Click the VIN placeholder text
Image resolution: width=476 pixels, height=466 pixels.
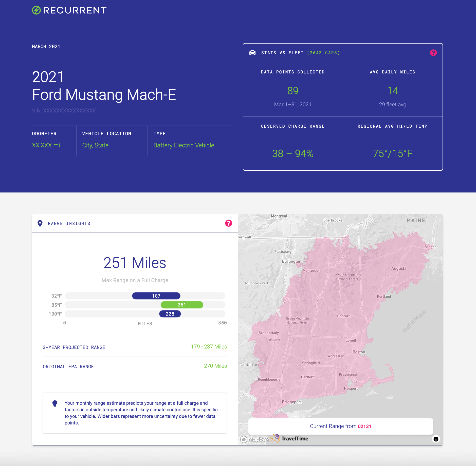tap(64, 111)
